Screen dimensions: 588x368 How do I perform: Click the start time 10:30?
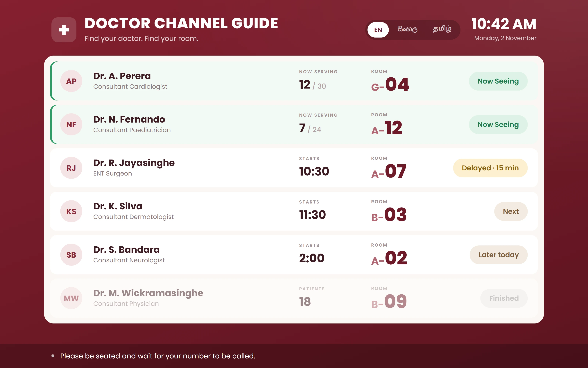pos(314,171)
